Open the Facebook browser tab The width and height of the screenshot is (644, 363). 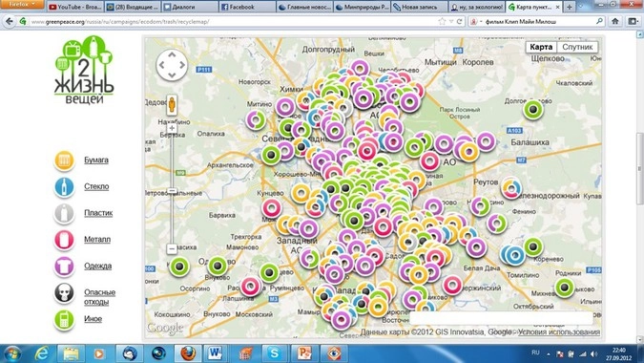pos(247,7)
